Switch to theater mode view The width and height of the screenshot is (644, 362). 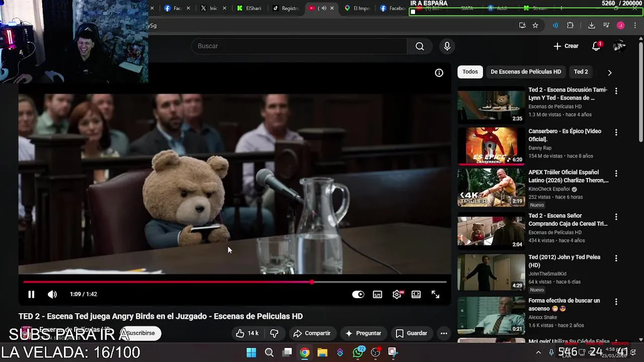tap(416, 295)
